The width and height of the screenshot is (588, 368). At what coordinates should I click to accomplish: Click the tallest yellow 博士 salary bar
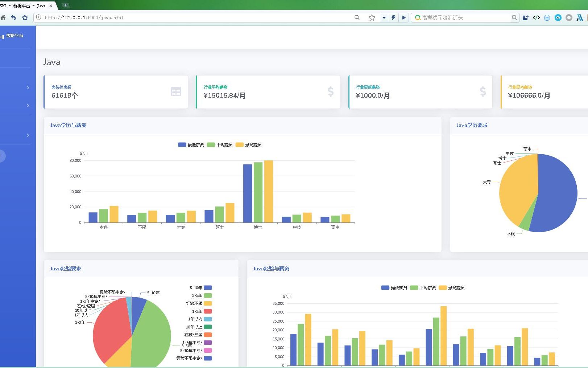pyautogui.click(x=269, y=191)
